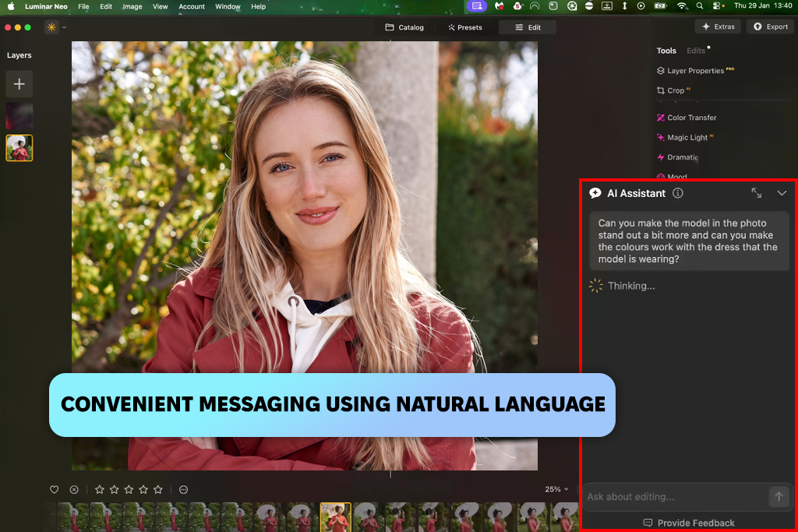
Task: Add a new layer with plus button
Action: tap(19, 84)
